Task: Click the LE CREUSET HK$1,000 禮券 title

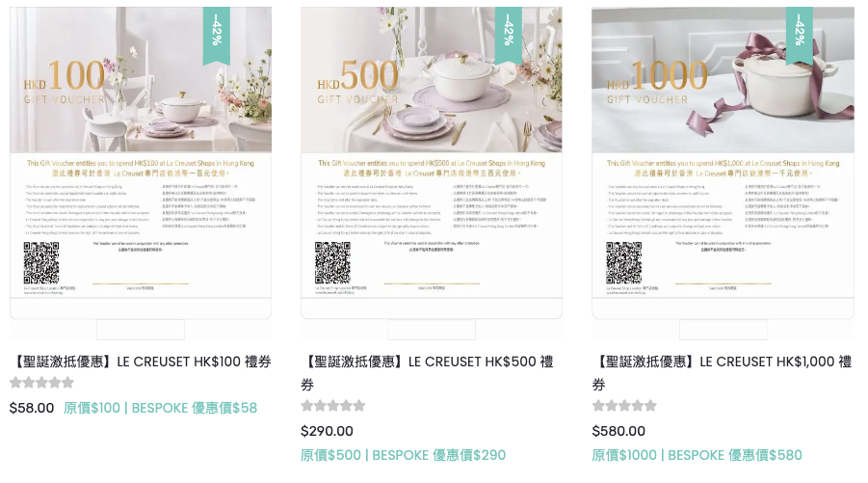Action: point(722,373)
